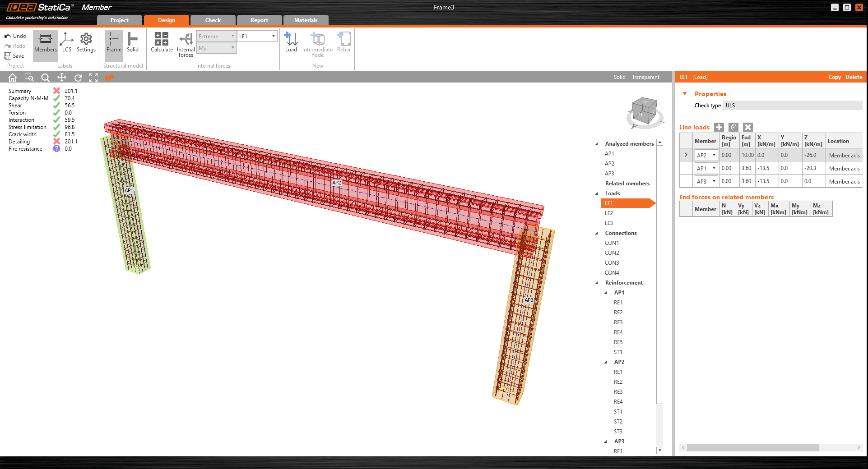Click the orange paint brush icon
This screenshot has width=868, height=469.
click(109, 78)
